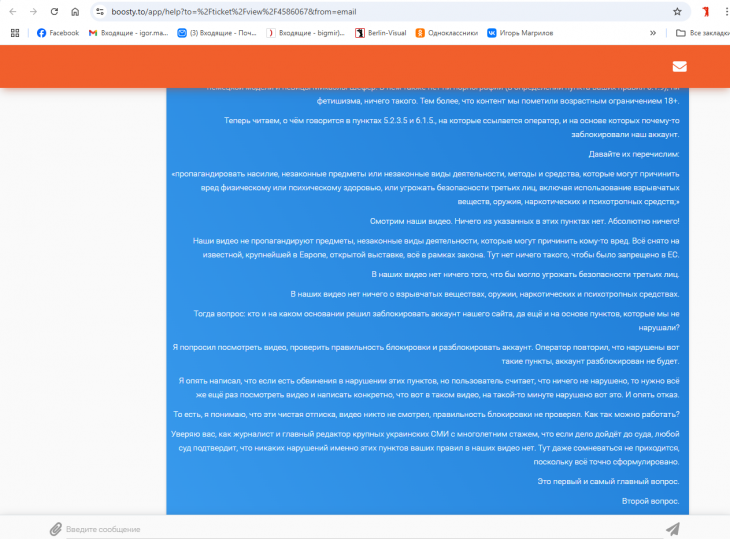Reload the page with refresh icon

click(x=54, y=12)
